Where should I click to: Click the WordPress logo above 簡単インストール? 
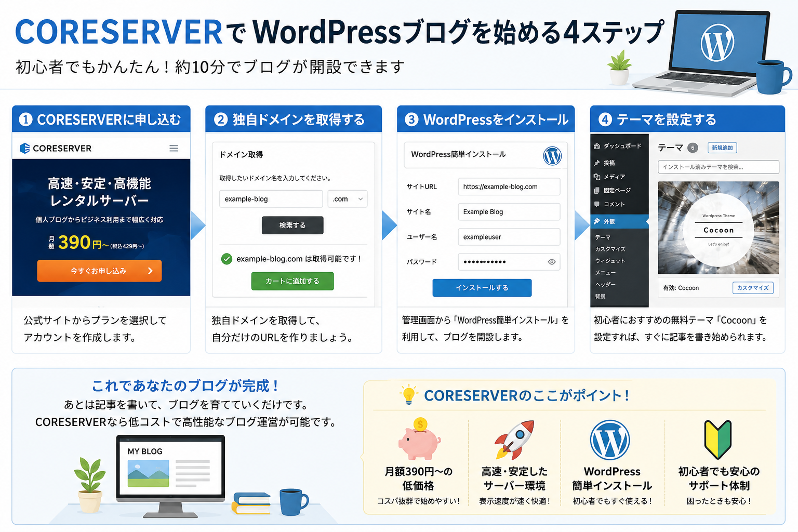[x=610, y=440]
